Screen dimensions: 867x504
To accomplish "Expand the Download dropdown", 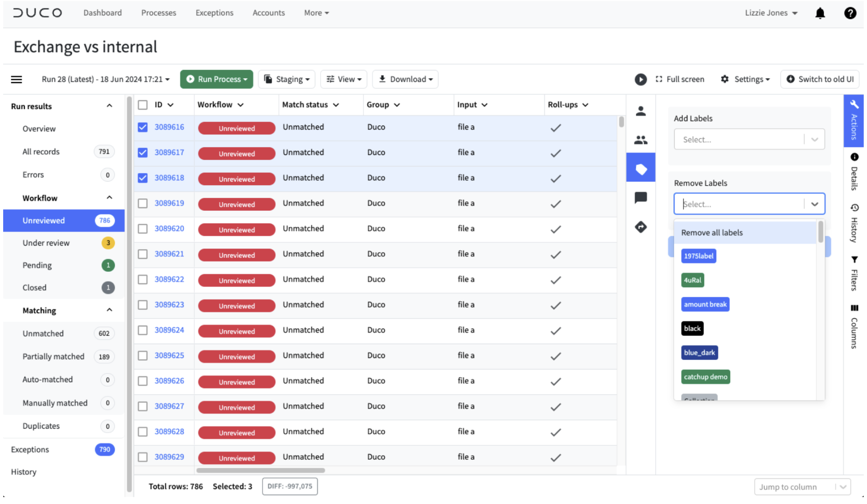I will (405, 79).
